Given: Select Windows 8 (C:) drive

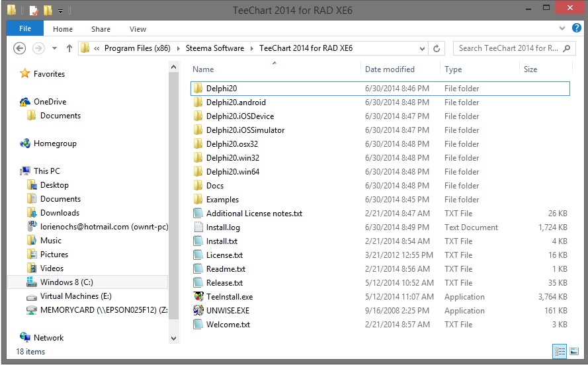Looking at the screenshot, I should pos(88,282).
